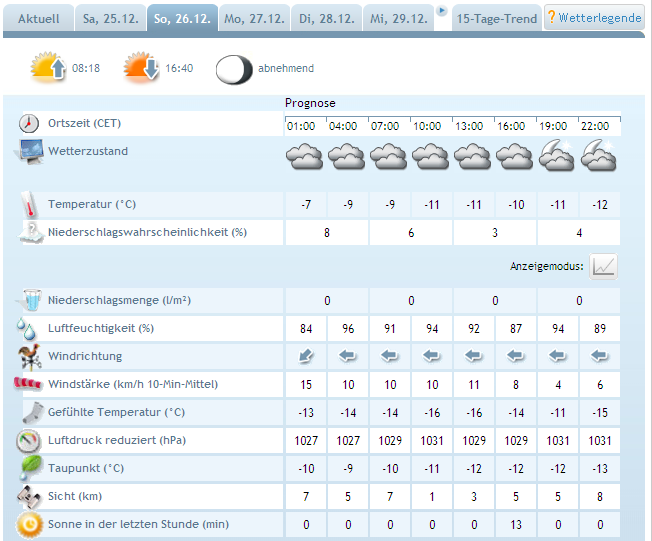Click dew point value -13
Screen dimensions: 652x541
[x=600, y=469]
